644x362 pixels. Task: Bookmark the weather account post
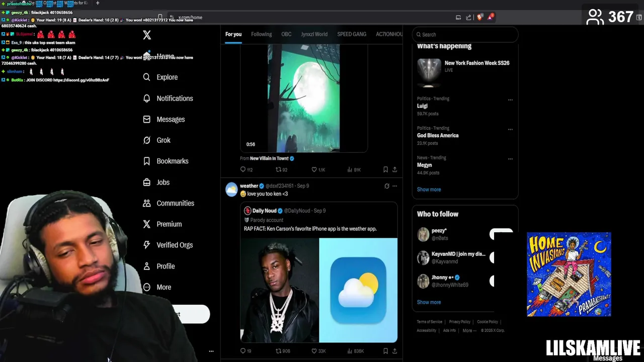click(385, 351)
